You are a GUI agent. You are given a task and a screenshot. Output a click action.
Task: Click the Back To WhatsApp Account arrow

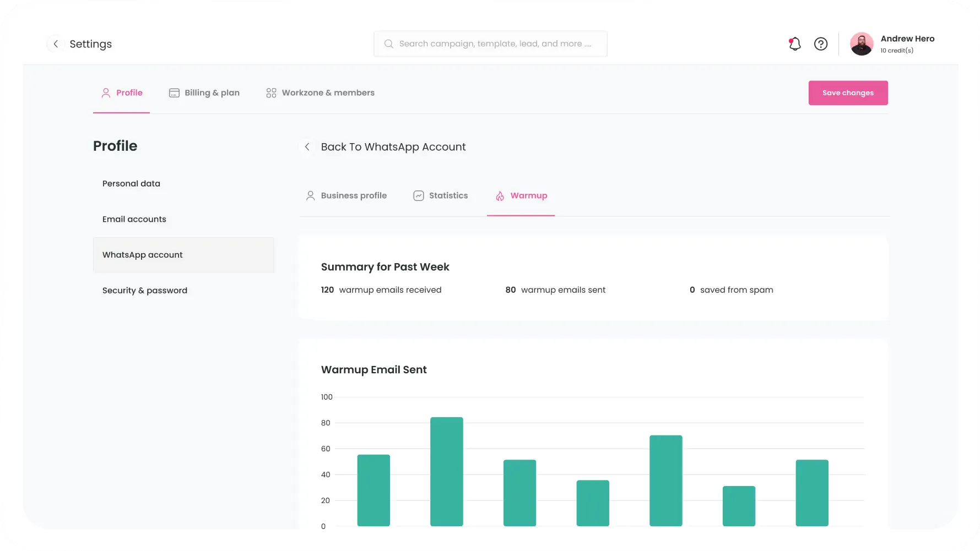click(x=307, y=147)
